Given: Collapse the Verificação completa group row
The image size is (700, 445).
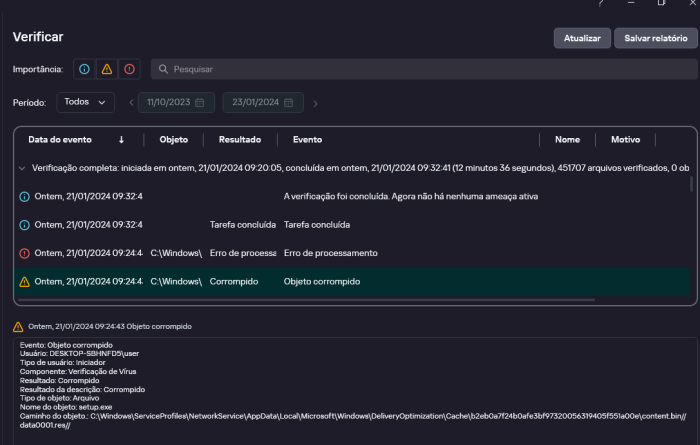Looking at the screenshot, I should [x=22, y=169].
